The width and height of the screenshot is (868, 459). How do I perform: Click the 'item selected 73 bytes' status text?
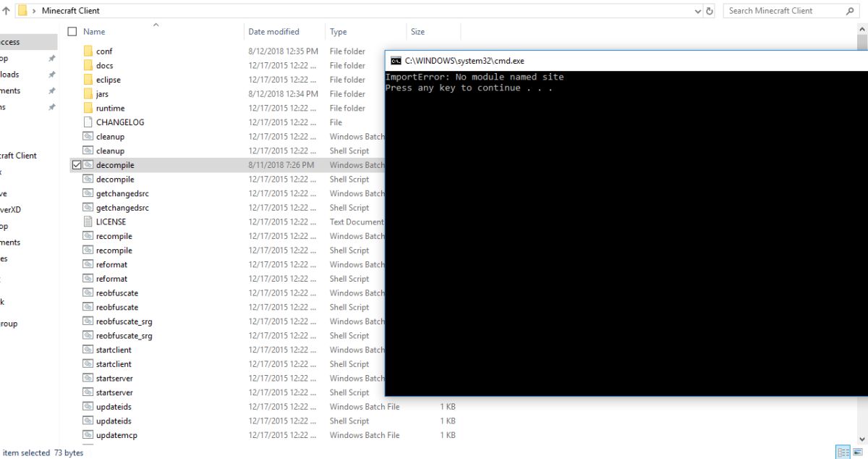43,453
